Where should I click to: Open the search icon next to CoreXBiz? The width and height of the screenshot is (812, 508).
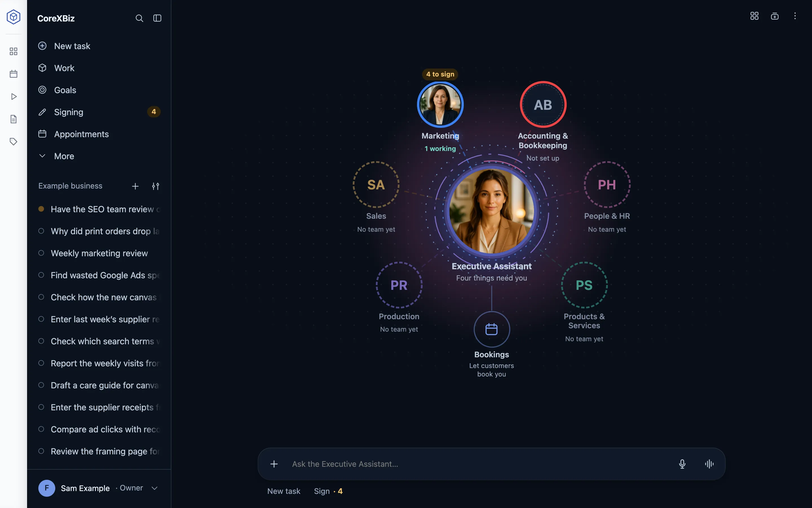pos(139,18)
